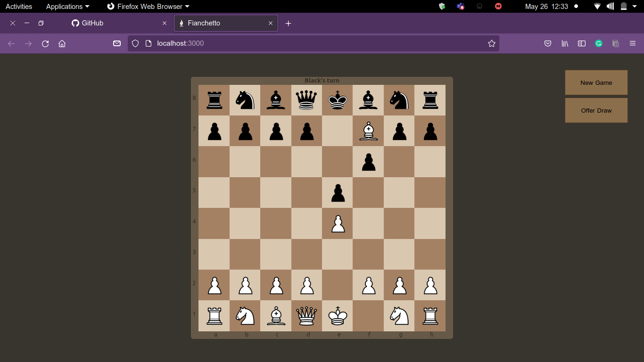The width and height of the screenshot is (644, 362).
Task: Click the empty e7 square
Action: [338, 131]
